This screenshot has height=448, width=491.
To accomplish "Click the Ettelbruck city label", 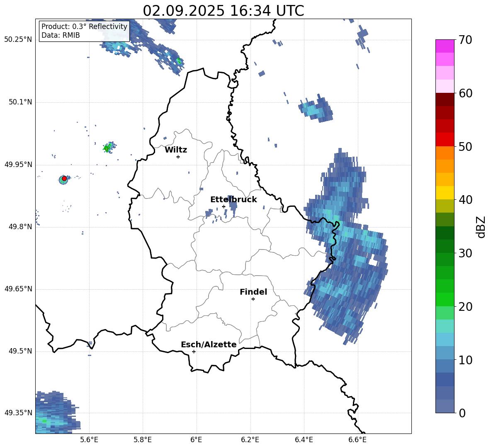I will [x=233, y=200].
